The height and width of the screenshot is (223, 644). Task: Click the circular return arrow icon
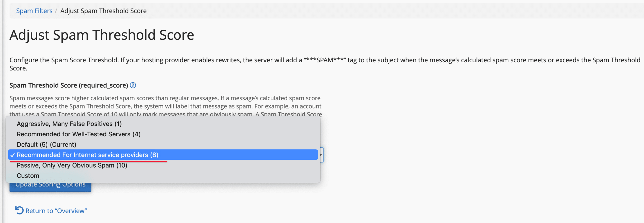[x=19, y=210]
